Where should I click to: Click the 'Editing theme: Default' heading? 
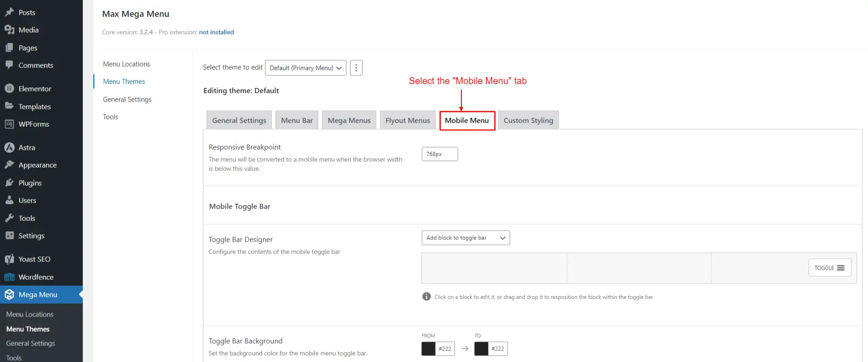[x=241, y=90]
